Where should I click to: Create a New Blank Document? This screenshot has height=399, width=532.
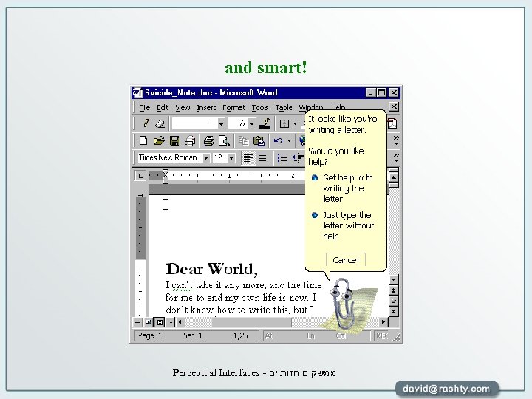[x=143, y=141]
